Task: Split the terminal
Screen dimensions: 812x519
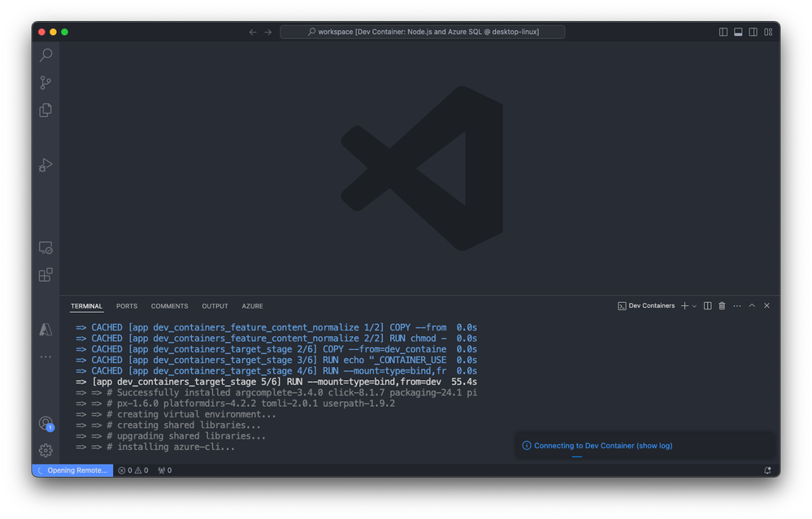Action: point(707,306)
